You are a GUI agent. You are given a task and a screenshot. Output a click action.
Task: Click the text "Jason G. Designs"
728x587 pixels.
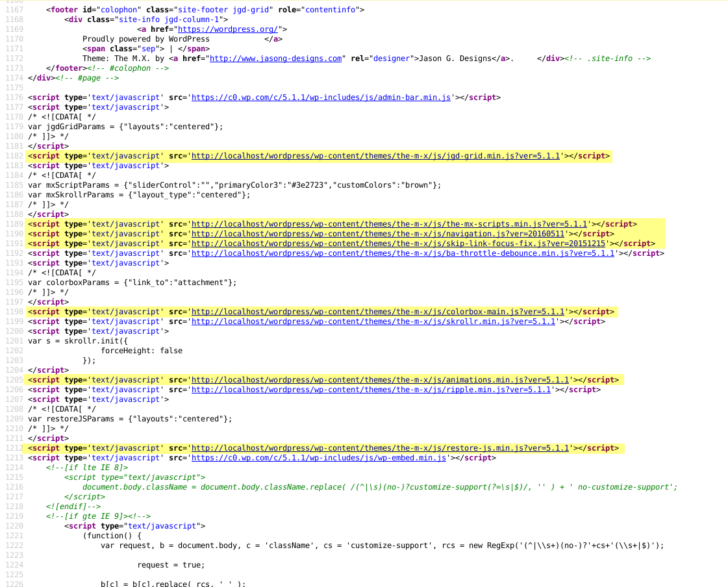click(x=455, y=58)
